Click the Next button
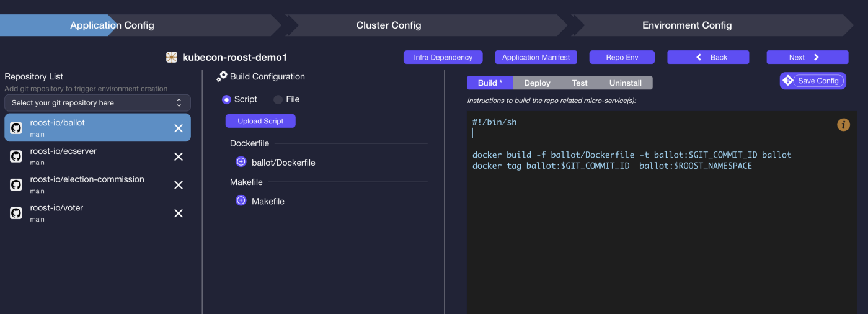The width and height of the screenshot is (868, 314). pyautogui.click(x=807, y=57)
